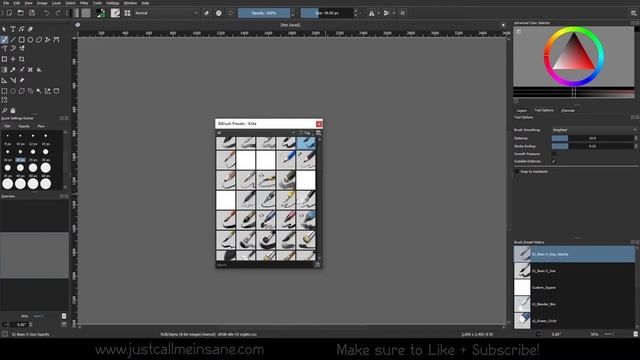Viewport: 640px width, 360px height.
Task: Select the Gradient tool
Action: coord(4,70)
